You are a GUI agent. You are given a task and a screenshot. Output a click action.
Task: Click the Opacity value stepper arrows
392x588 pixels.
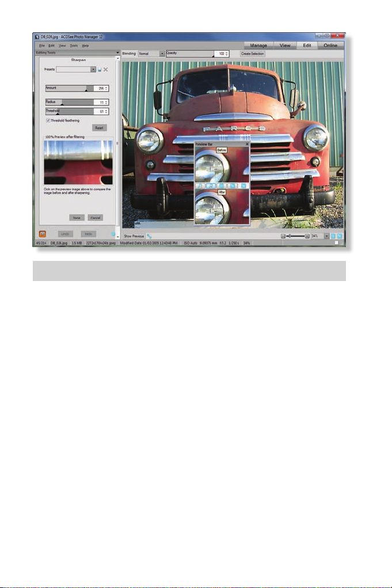click(x=226, y=54)
